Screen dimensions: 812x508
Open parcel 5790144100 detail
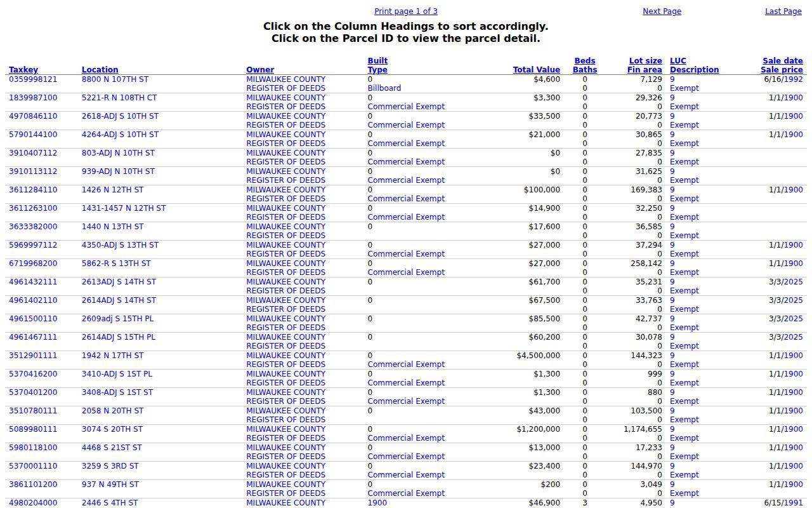(x=33, y=135)
